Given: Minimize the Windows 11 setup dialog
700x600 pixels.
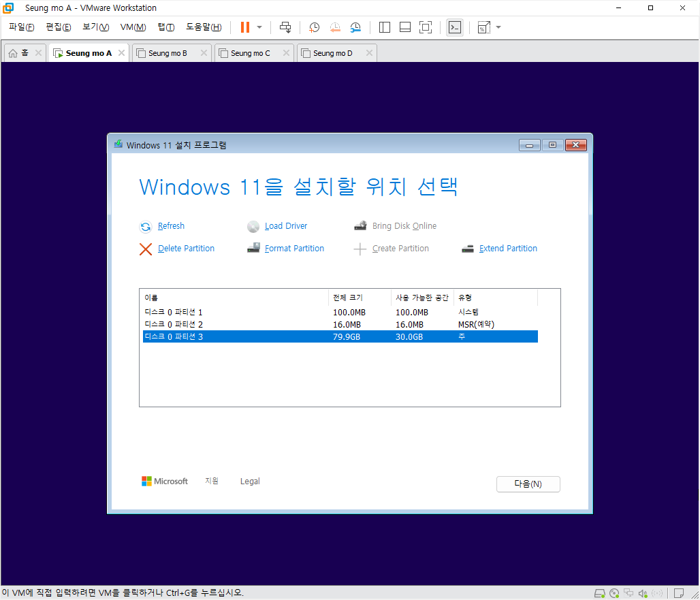Looking at the screenshot, I should pyautogui.click(x=530, y=145).
